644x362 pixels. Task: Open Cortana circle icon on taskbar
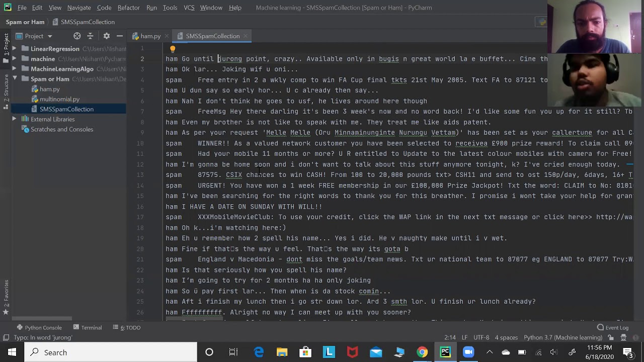pos(209,352)
